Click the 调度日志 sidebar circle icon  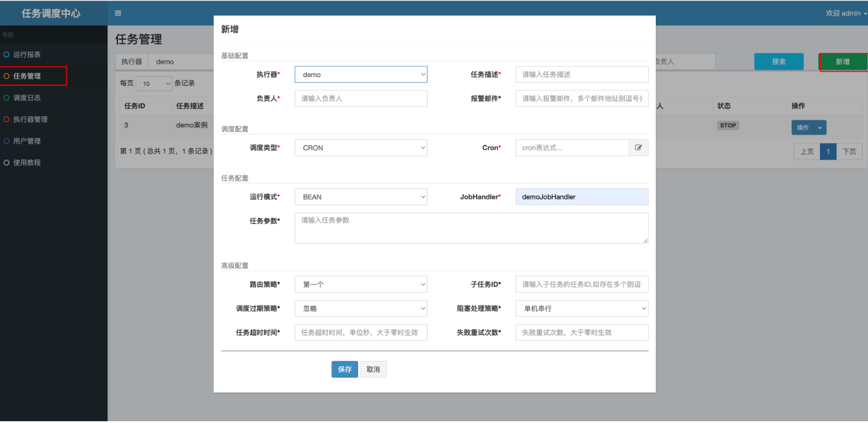7,98
